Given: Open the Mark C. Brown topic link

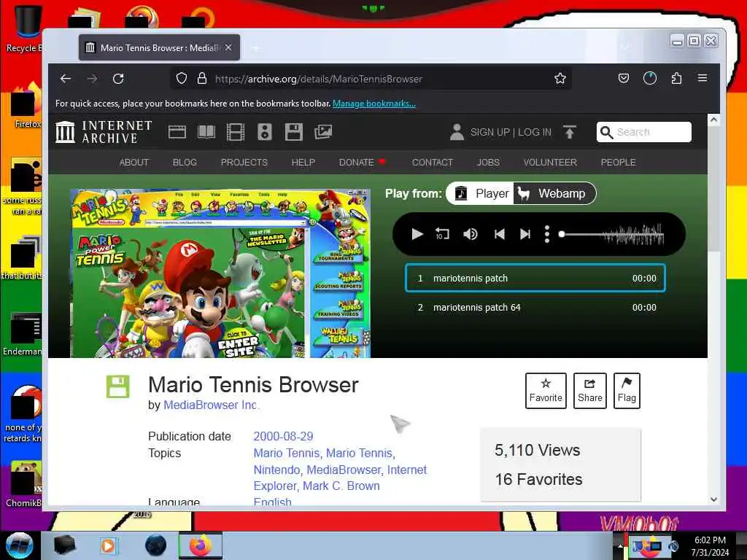Looking at the screenshot, I should (x=341, y=486).
